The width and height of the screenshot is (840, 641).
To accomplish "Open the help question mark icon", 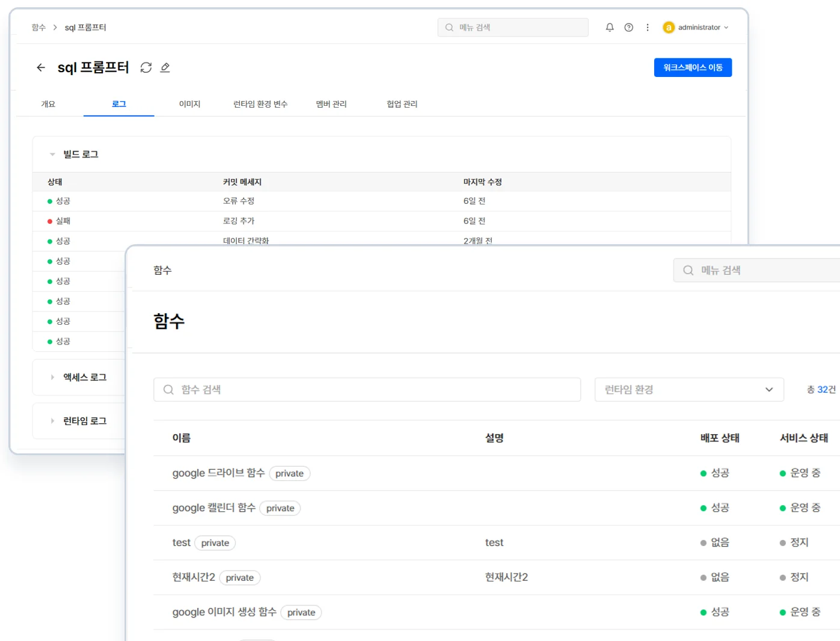I will coord(629,28).
